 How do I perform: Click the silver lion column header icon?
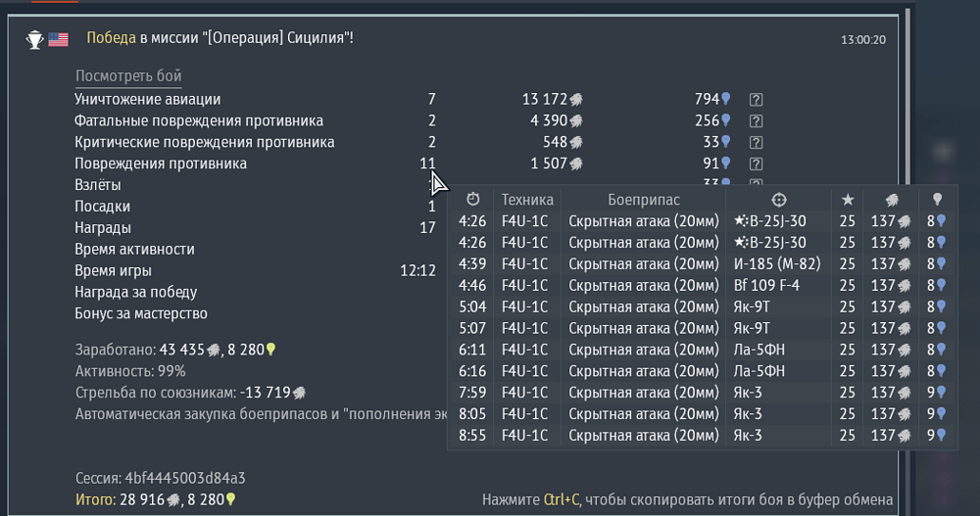point(892,200)
